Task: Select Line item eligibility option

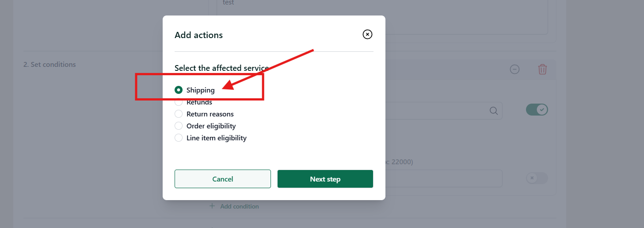Action: 179,138
